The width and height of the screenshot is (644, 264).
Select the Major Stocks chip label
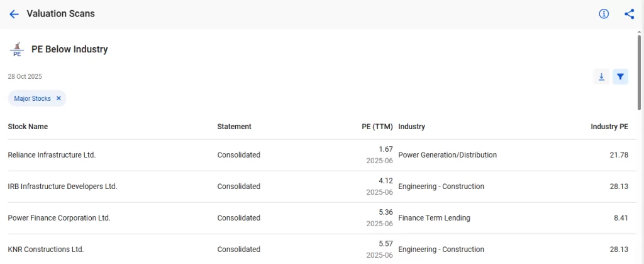(33, 99)
